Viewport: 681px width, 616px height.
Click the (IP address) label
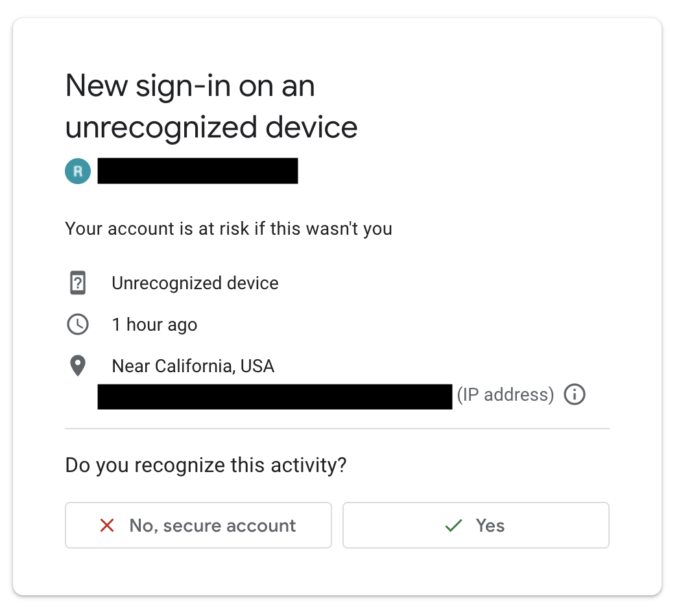505,395
